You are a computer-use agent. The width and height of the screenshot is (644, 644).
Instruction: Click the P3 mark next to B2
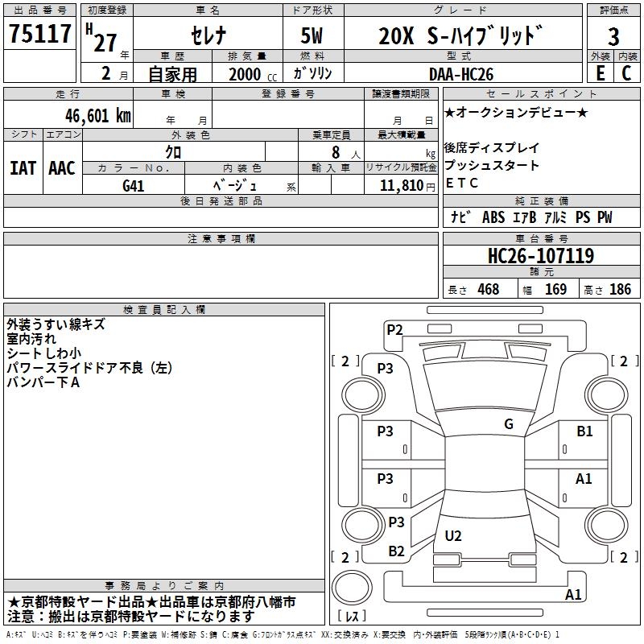(x=396, y=522)
